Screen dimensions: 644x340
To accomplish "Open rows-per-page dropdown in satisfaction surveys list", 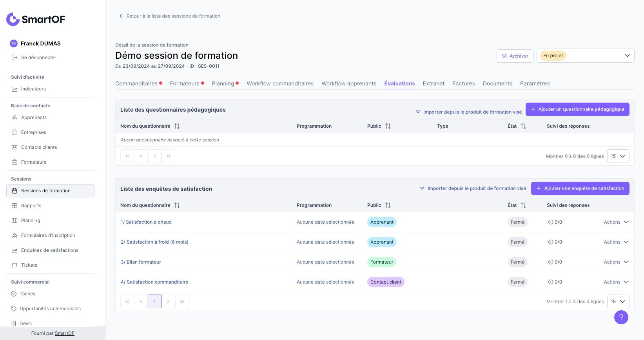I will [618, 302].
